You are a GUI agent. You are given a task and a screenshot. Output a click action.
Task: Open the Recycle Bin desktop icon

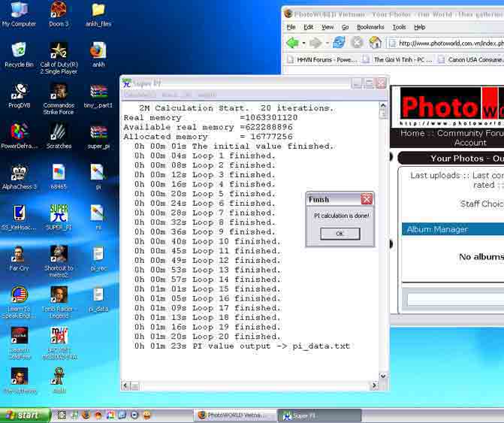click(x=19, y=53)
